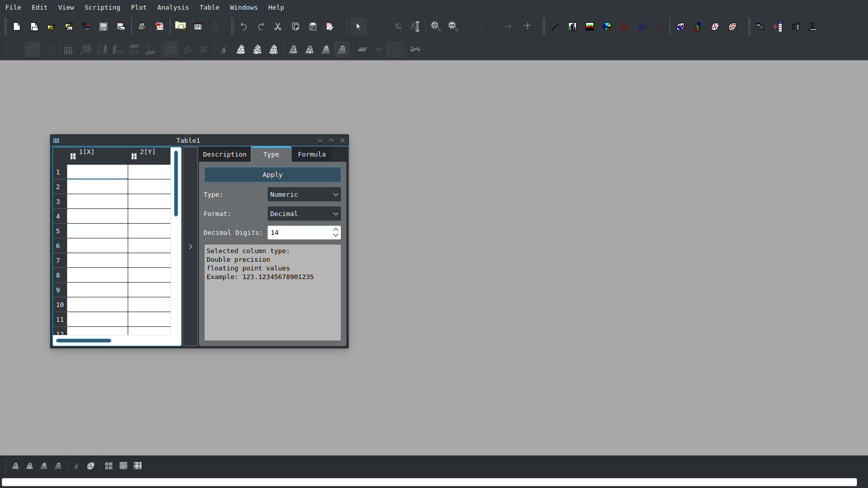Open the Import ASCII file tool
This screenshot has height=488, width=868.
click(x=86, y=26)
